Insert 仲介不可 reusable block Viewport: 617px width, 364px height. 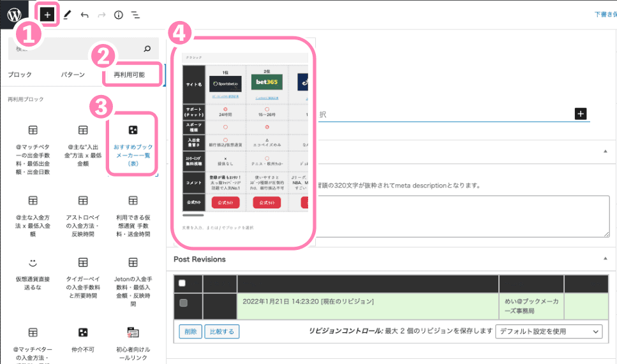83,340
